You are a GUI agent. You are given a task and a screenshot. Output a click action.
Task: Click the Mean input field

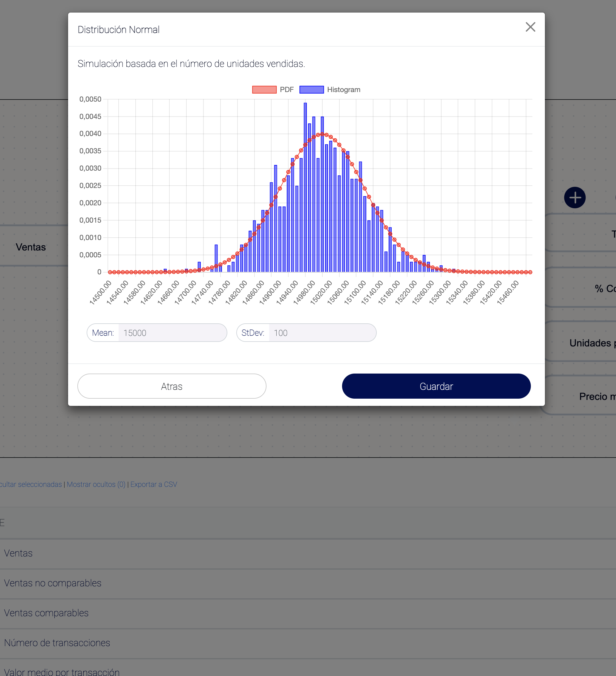tap(172, 333)
